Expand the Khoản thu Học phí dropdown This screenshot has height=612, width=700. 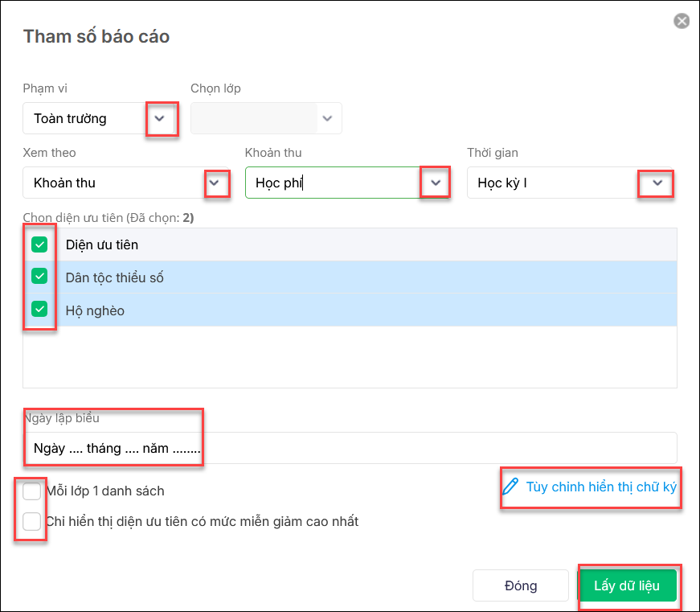coord(436,183)
